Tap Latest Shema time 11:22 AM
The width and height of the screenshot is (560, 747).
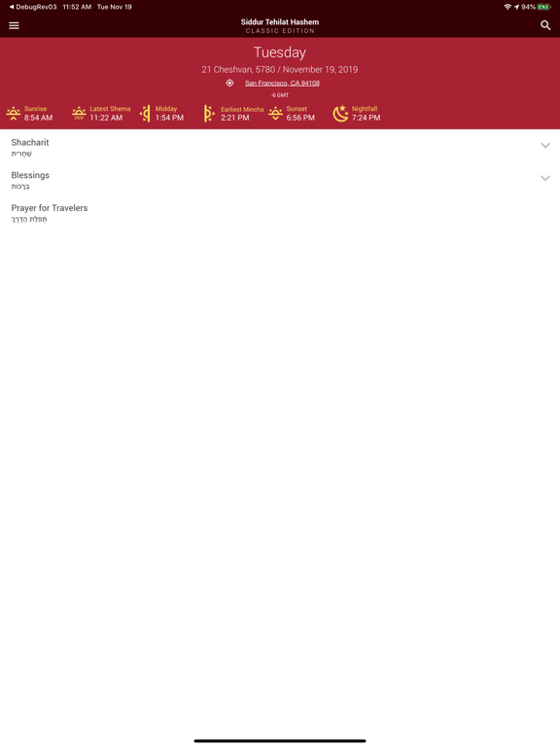106,118
